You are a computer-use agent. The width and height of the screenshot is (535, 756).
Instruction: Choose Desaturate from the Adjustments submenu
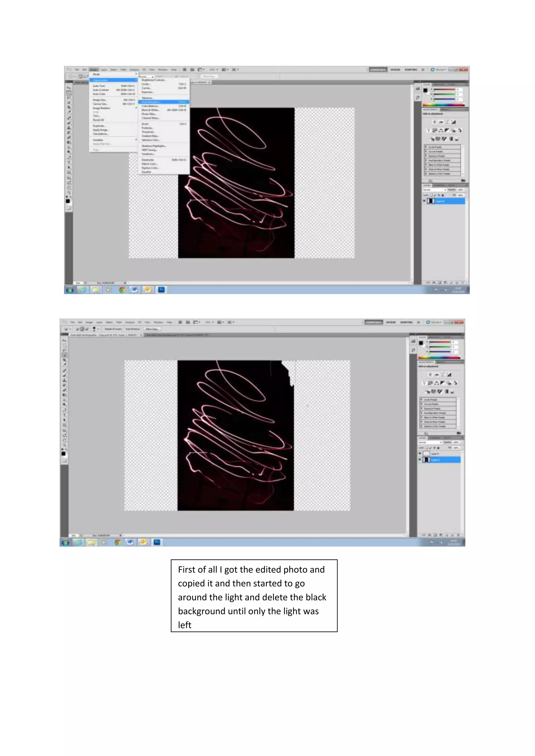pos(148,160)
